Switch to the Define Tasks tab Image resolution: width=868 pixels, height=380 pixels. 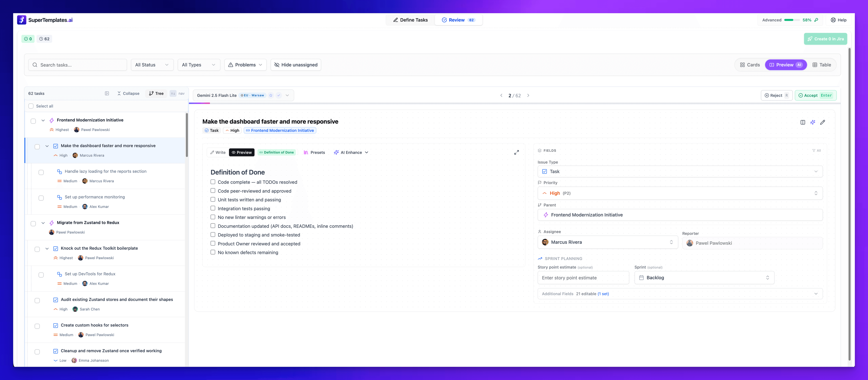pos(410,20)
